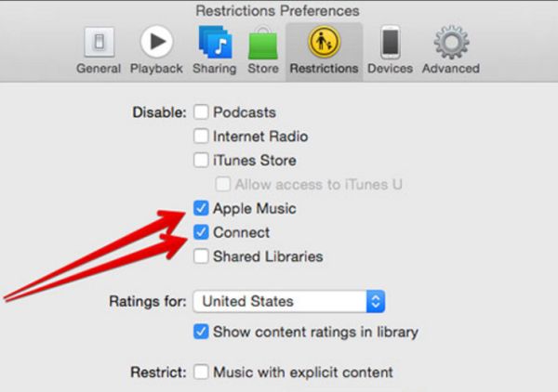The width and height of the screenshot is (558, 392).
Task: Open the Store shopping bag icon
Action: [x=263, y=43]
